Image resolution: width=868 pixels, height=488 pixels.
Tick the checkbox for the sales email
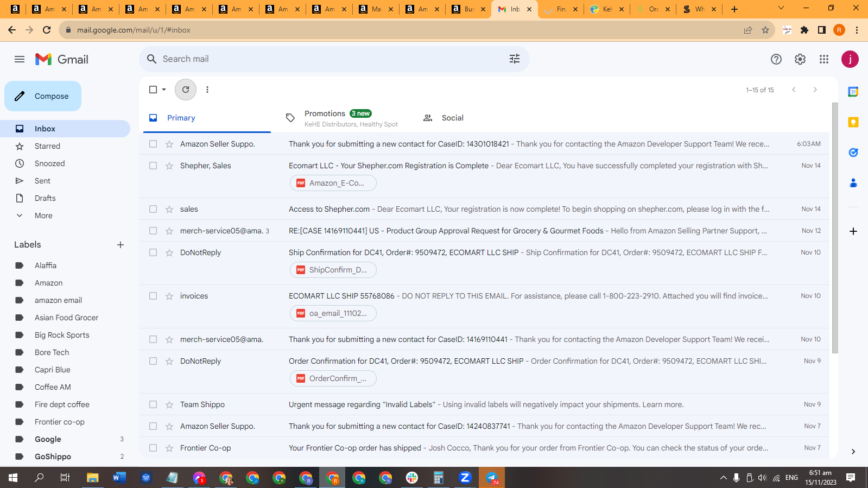pyautogui.click(x=153, y=209)
